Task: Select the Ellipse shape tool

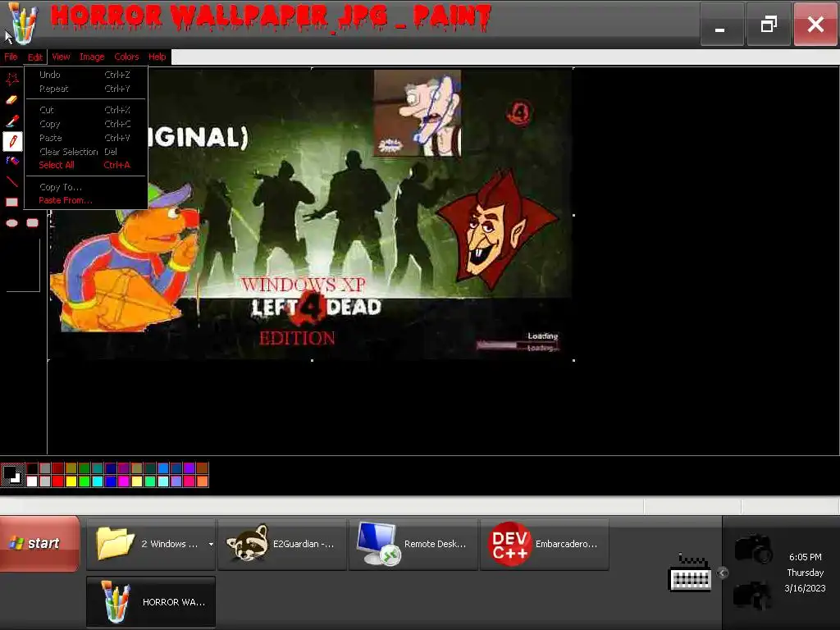Action: tap(11, 223)
